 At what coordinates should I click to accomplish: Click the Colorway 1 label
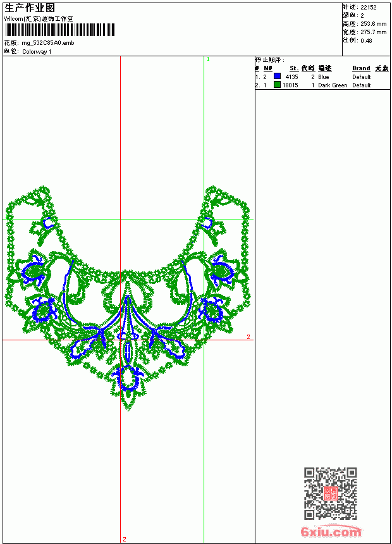click(x=37, y=52)
